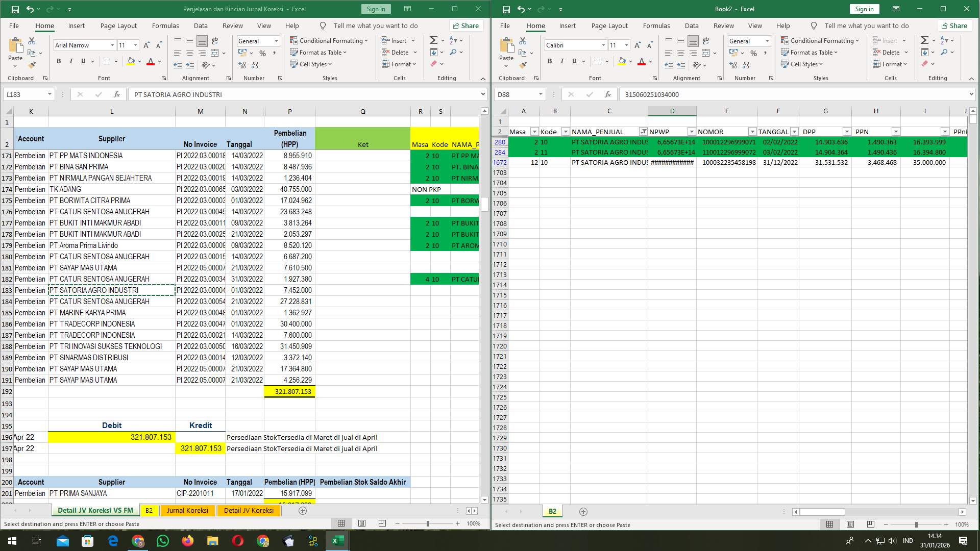Apply Italic to selected cell
The width and height of the screenshot is (980, 551).
click(71, 61)
